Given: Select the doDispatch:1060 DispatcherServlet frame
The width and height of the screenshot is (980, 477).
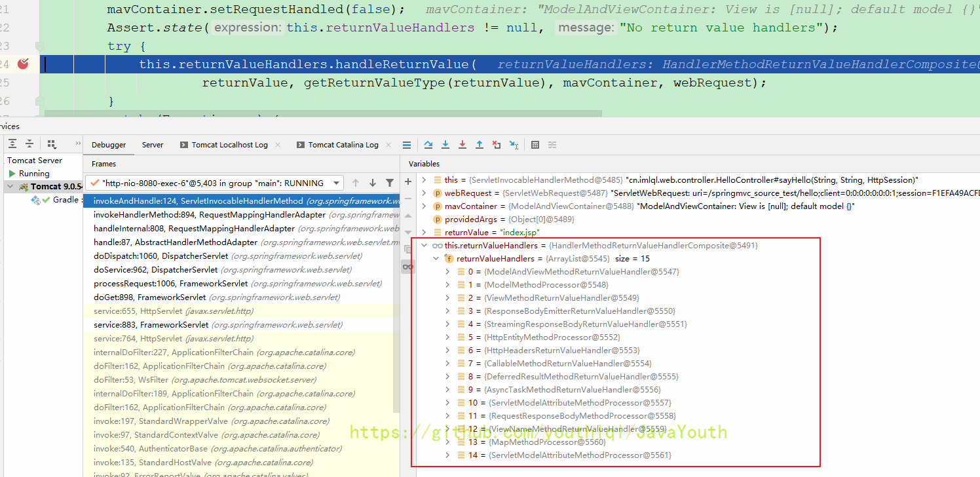Looking at the screenshot, I should point(160,256).
